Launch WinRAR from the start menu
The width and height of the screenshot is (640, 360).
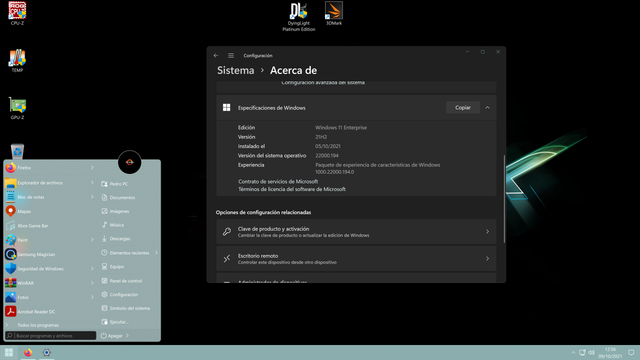48,283
